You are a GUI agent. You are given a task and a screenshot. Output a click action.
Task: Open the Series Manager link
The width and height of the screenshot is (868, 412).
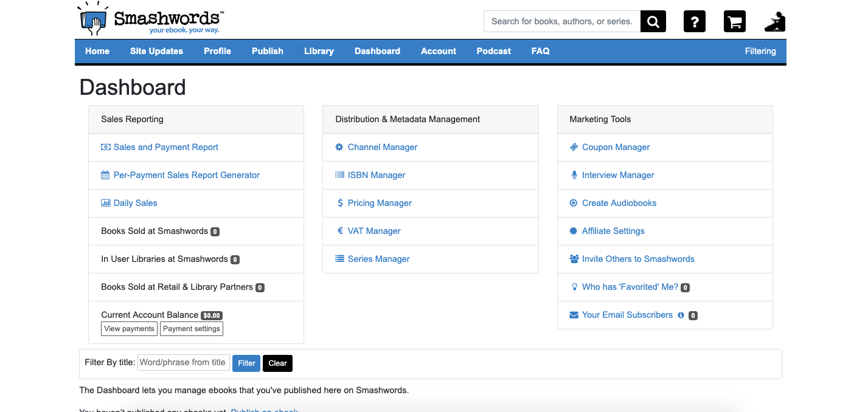[379, 259]
